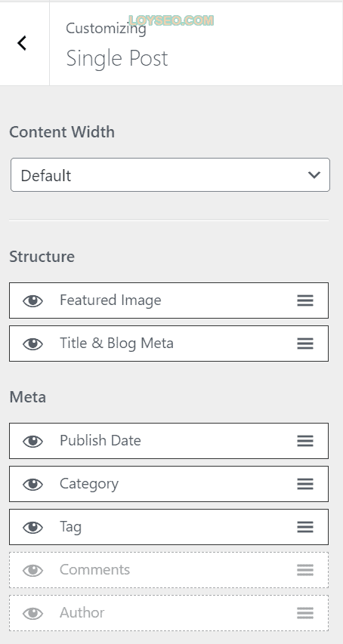
Task: Toggle the Category eye icon
Action: (32, 484)
